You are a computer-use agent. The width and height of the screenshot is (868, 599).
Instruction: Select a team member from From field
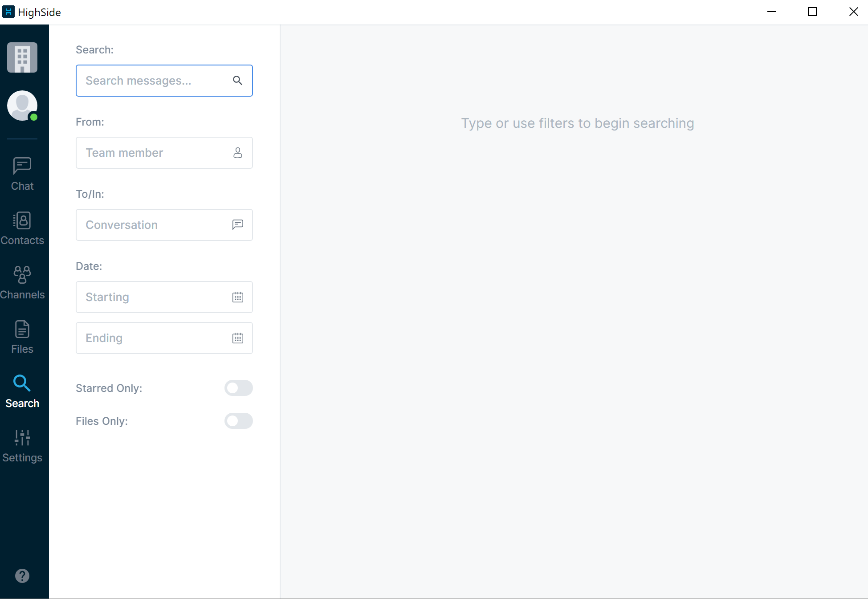[163, 152]
